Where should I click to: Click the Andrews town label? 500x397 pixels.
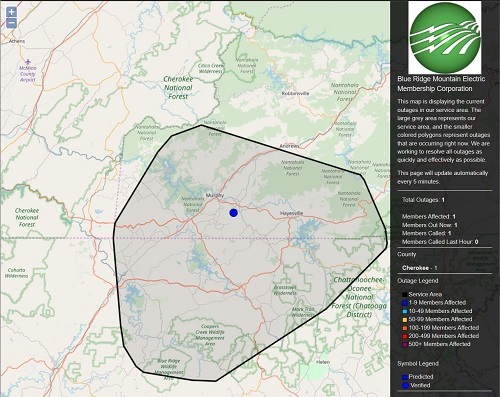[x=289, y=146]
